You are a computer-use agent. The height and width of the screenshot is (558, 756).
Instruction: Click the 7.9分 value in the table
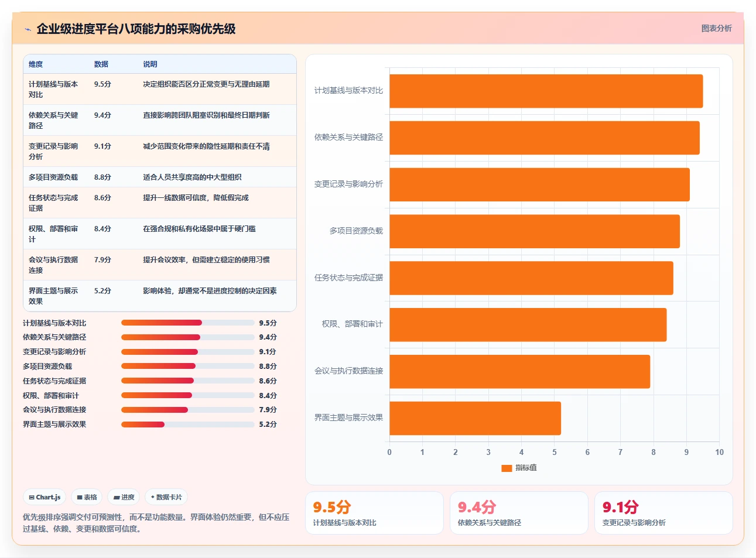[102, 260]
